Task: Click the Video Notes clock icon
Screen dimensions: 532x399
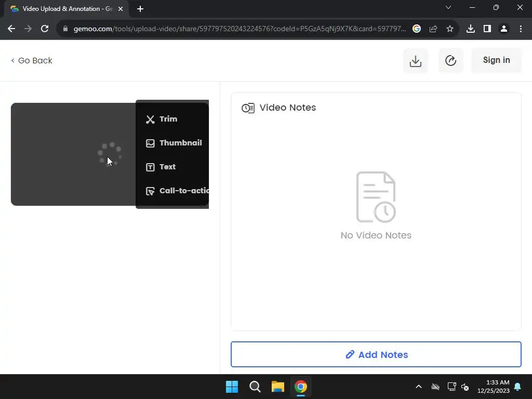Action: (x=248, y=108)
